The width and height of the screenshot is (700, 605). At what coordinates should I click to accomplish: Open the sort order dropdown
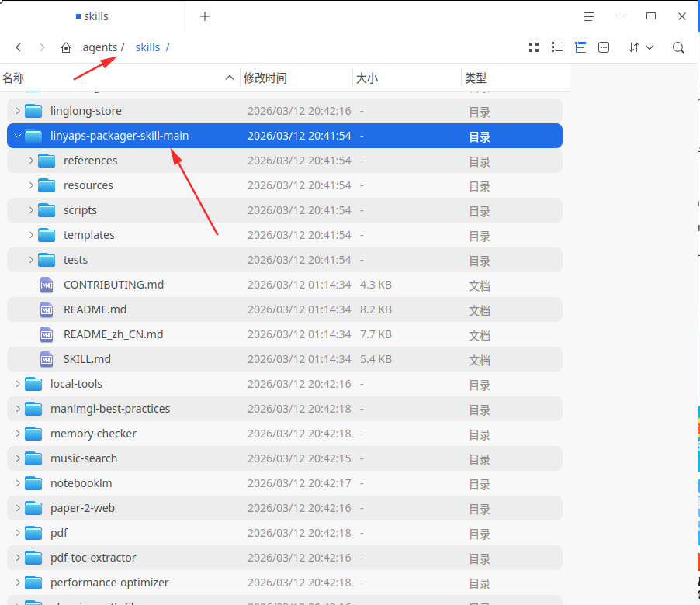click(640, 47)
